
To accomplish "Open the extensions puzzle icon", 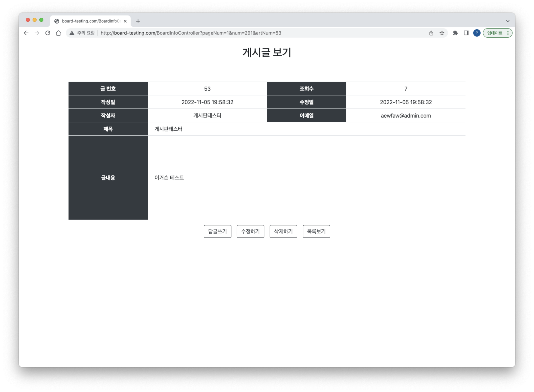I will click(x=455, y=33).
